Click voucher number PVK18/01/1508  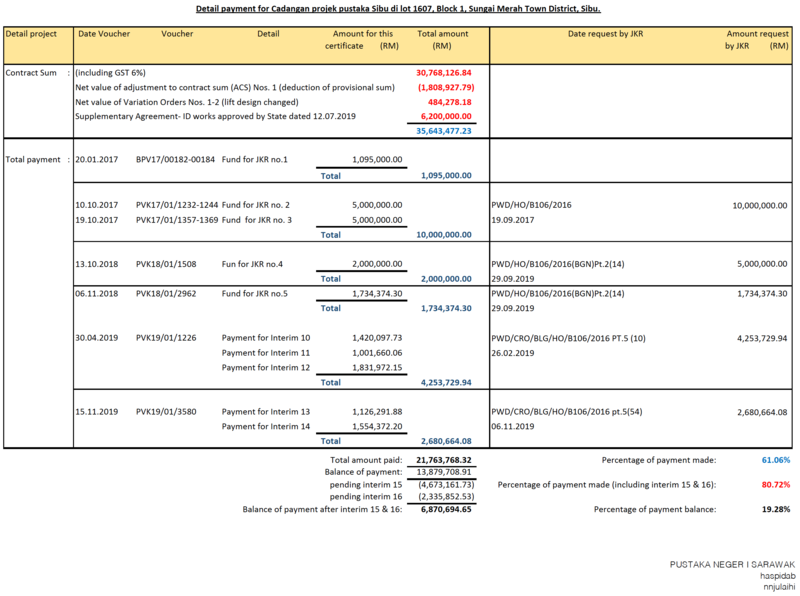(167, 264)
